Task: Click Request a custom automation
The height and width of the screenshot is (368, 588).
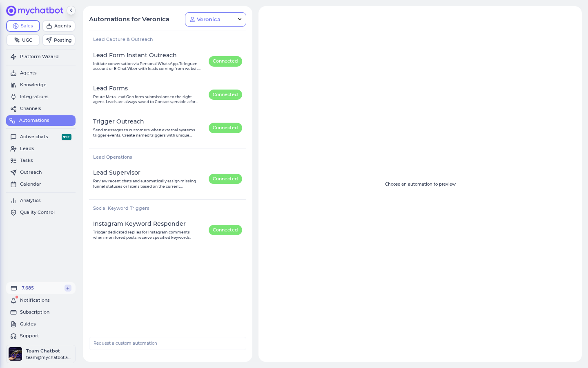Action: [x=167, y=343]
